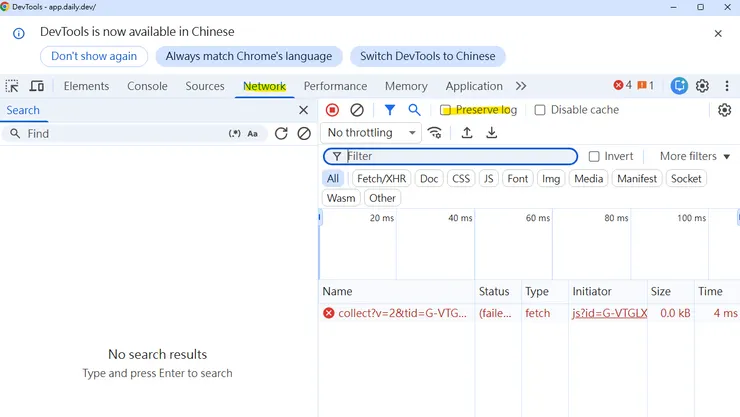Toggle match case Aa search option
The width and height of the screenshot is (740, 417).
click(252, 133)
